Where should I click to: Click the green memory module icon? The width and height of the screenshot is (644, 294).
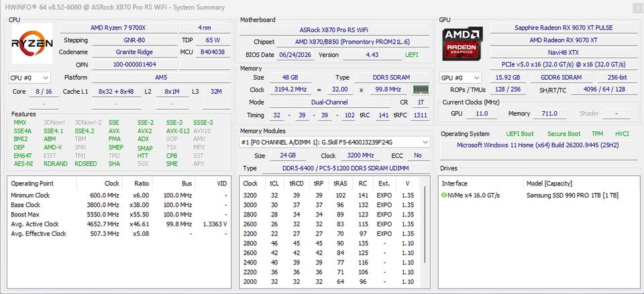[x=421, y=89]
